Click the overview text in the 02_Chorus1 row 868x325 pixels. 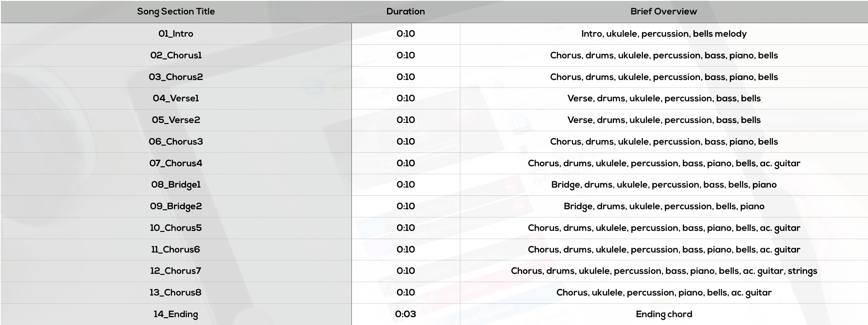click(664, 55)
